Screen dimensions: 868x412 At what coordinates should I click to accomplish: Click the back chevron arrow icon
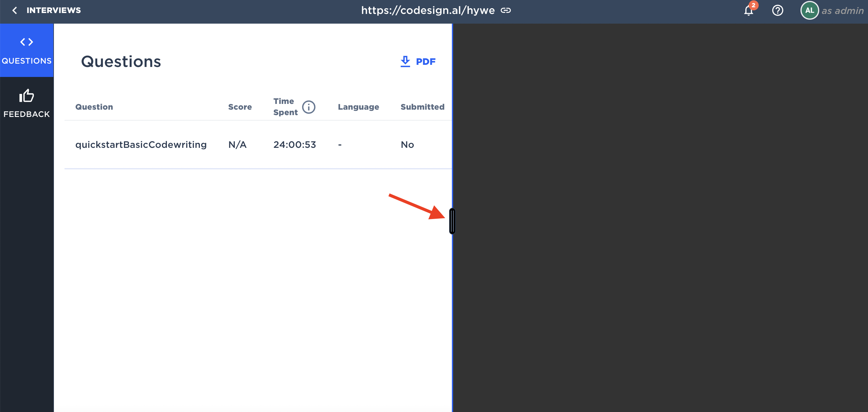[x=15, y=11]
